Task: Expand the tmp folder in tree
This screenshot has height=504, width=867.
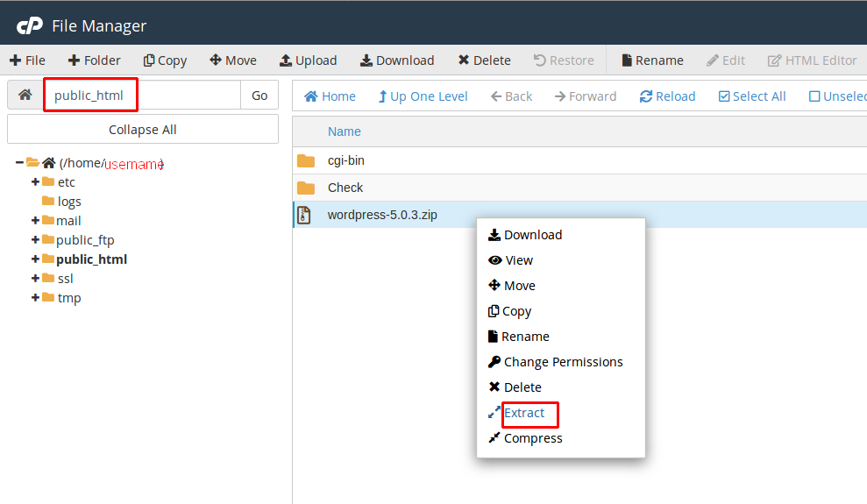Action: pyautogui.click(x=35, y=298)
